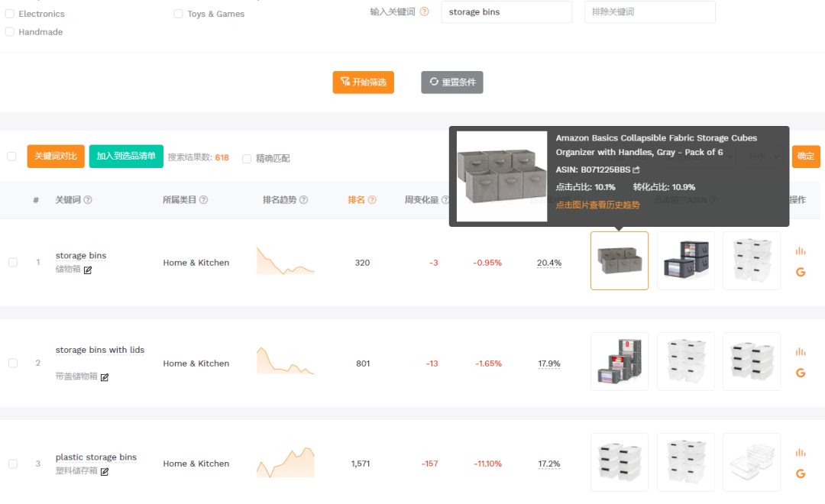Toggle the Handmade category checkbox
Viewport: 825px width, 504px height.
tap(9, 31)
